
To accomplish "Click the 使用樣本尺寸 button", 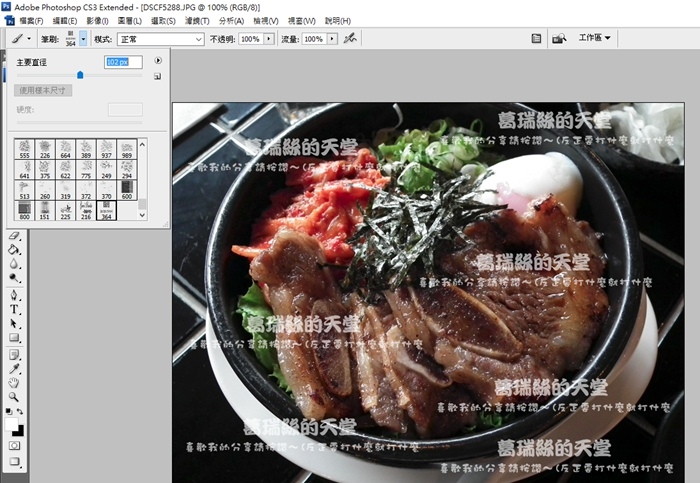I will [x=43, y=90].
